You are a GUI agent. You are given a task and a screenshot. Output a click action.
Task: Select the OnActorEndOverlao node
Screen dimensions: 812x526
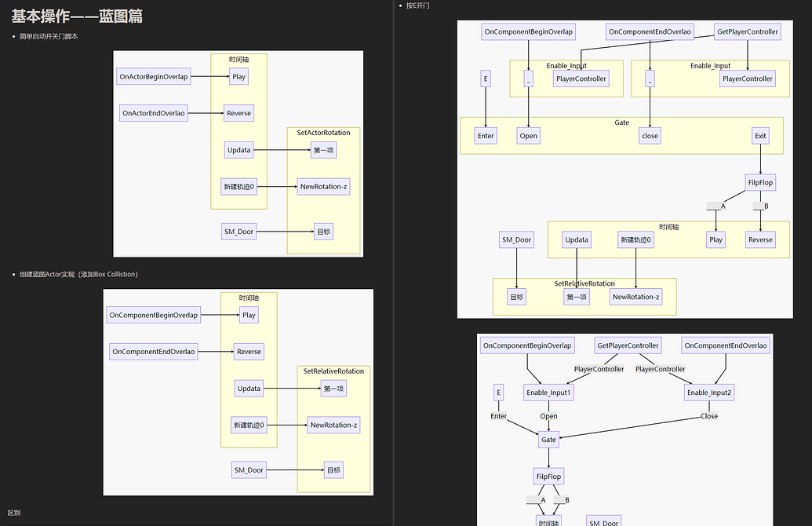click(154, 113)
